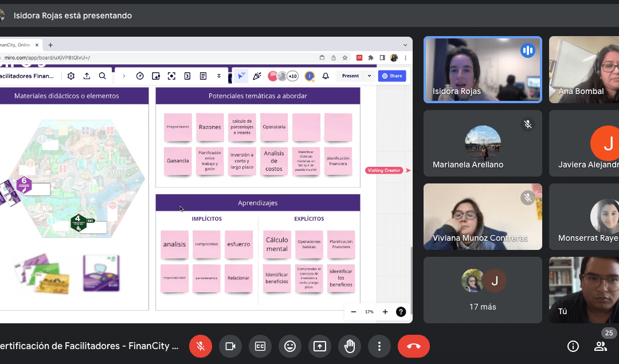619x364 pixels.
Task: Toggle collaborators' cursors visibility
Action: tap(241, 76)
